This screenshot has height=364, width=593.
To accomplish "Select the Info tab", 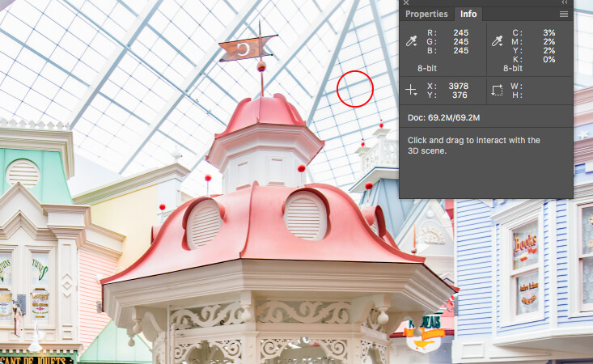I will pos(468,14).
